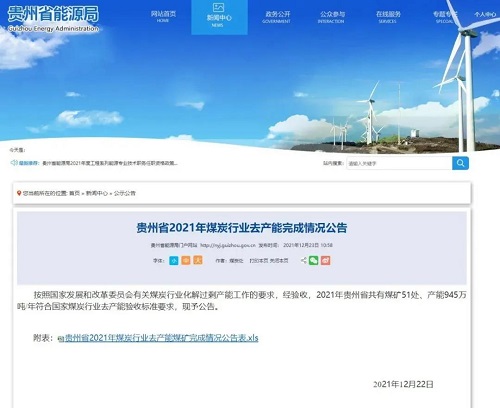
Task: Set font size to small (小)
Action: [174, 260]
